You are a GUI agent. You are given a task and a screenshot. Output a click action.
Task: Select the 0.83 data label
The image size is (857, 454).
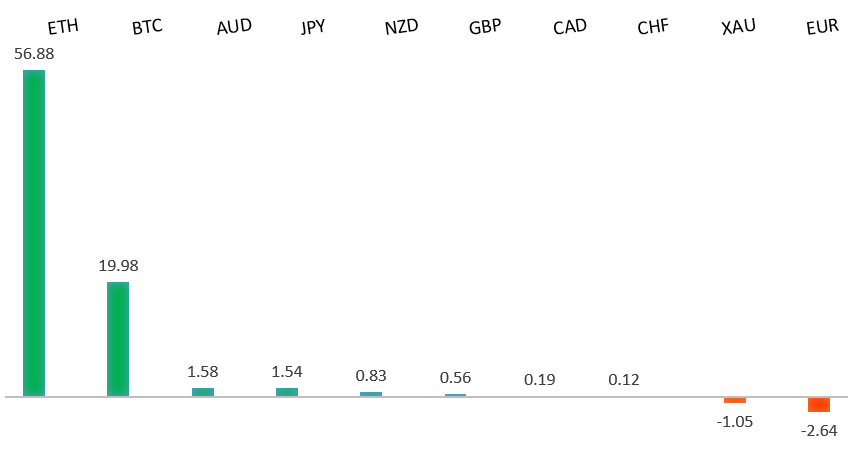pyautogui.click(x=371, y=375)
